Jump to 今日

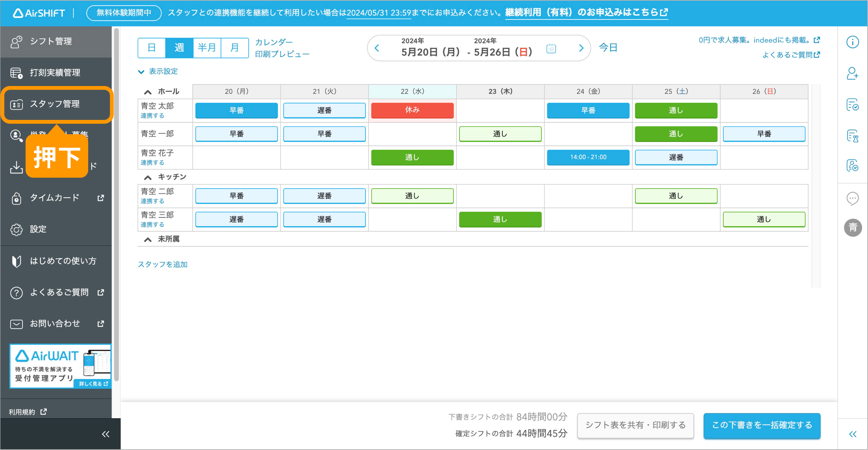coord(608,48)
